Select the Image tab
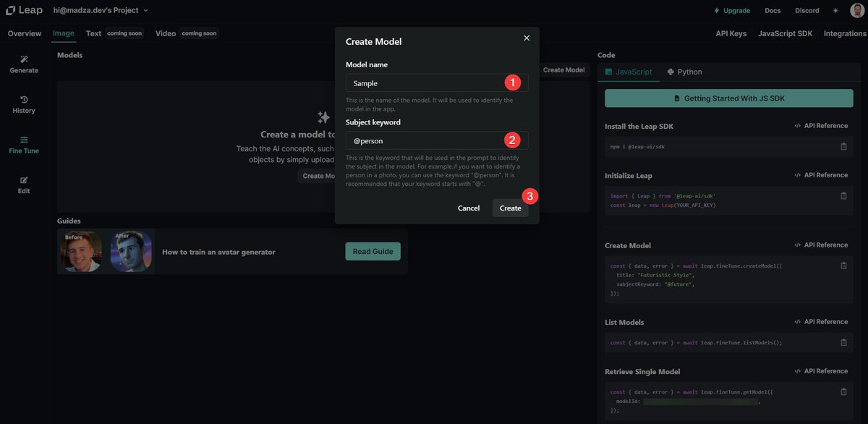 click(64, 33)
